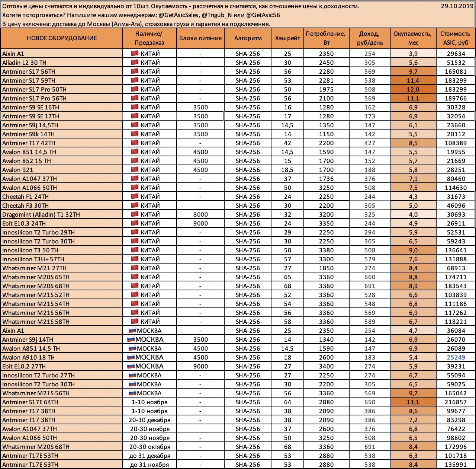Click the power supply cell showing 8000
The width and height of the screenshot is (476, 469).
click(x=200, y=214)
